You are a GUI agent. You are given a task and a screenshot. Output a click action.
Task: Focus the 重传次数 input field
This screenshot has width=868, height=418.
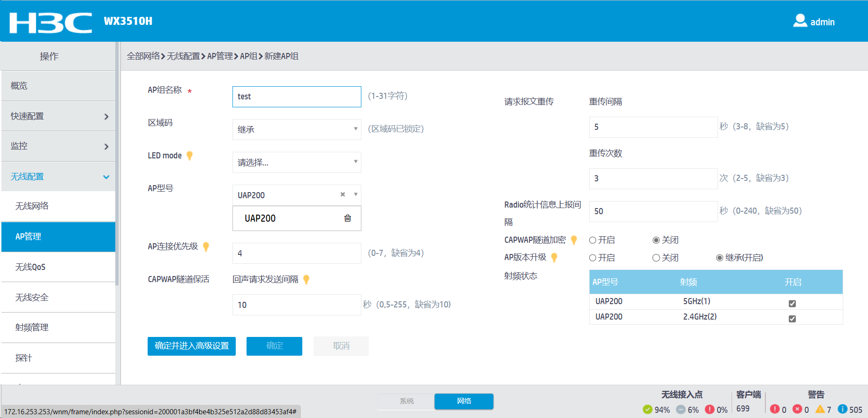[653, 179]
